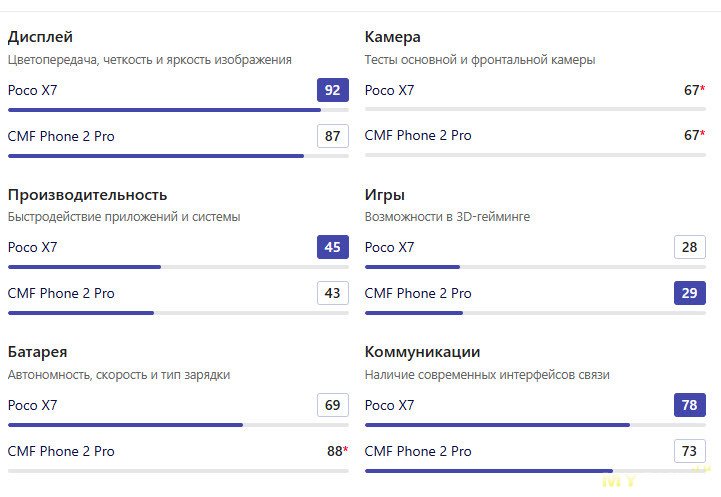Open the Коммуникации section heading

422,352
